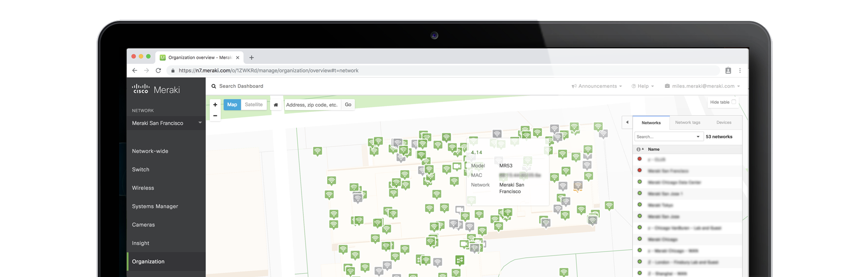This screenshot has height=277, width=868.
Task: Click the padlock site security icon
Action: [x=173, y=71]
